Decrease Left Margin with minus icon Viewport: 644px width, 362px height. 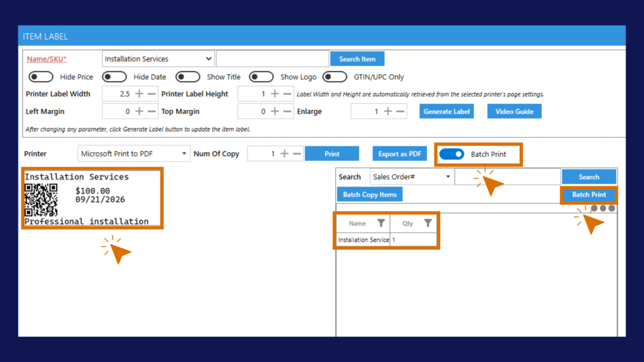click(152, 111)
